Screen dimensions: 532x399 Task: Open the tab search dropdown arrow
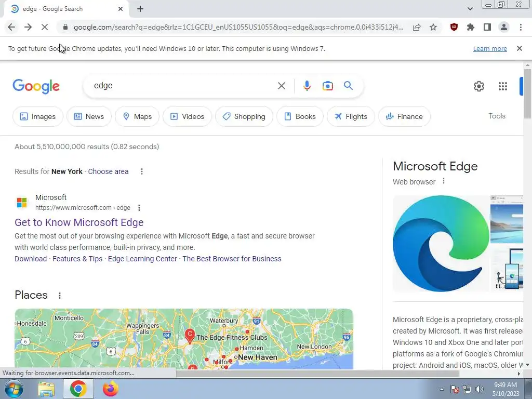pos(470,9)
